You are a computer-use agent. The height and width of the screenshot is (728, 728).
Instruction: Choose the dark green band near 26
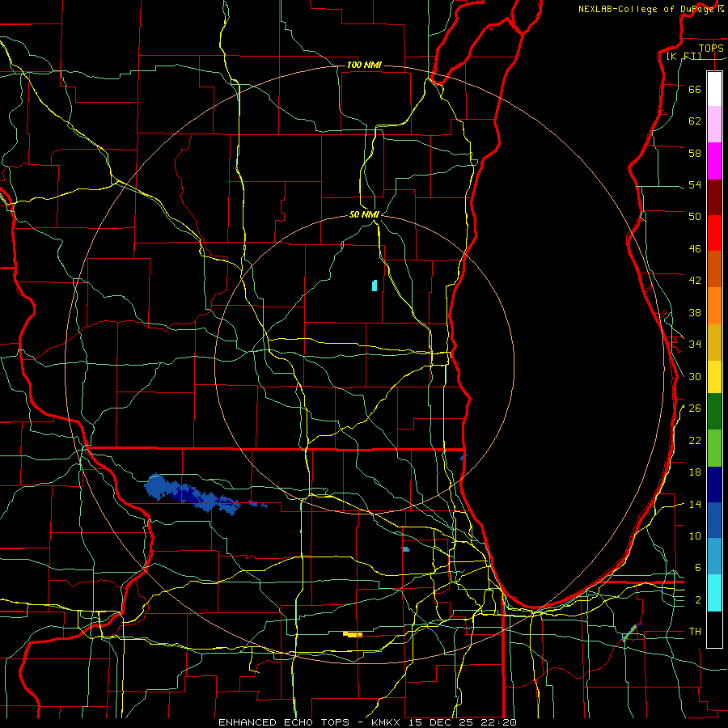[x=714, y=412]
